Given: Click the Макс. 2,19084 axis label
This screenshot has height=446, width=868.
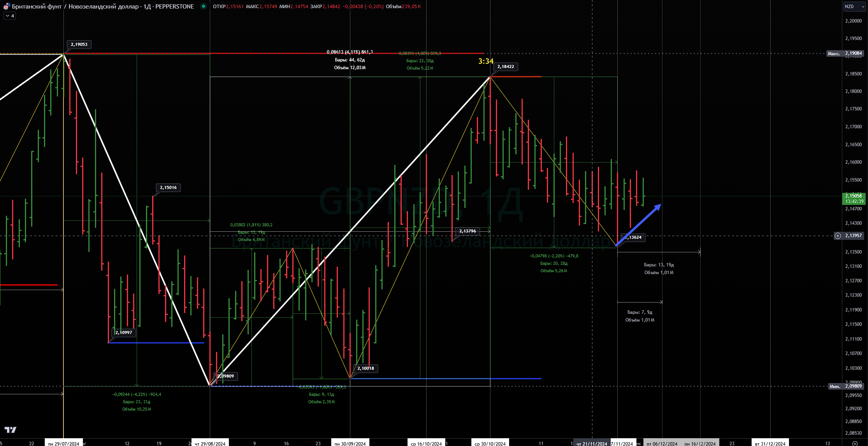Looking at the screenshot, I should pyautogui.click(x=845, y=53).
